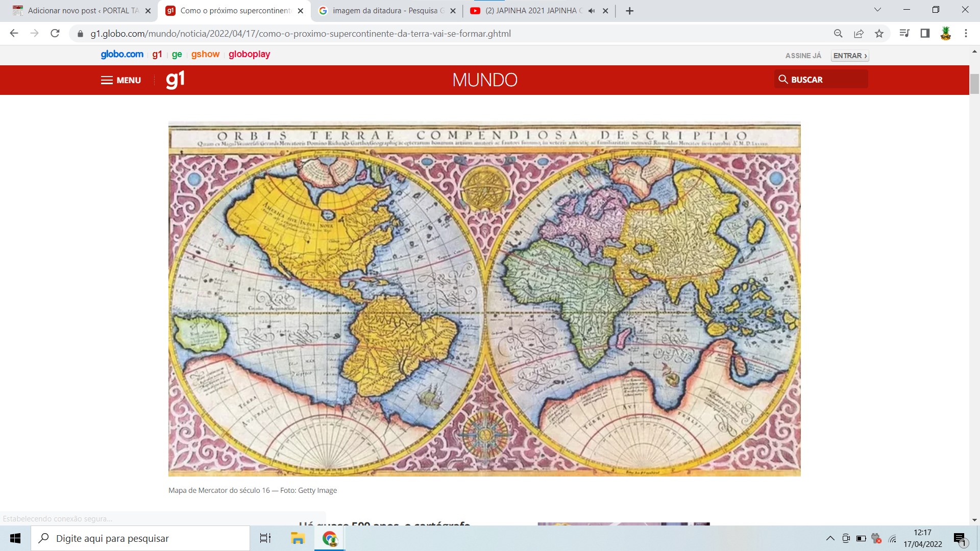Viewport: 980px width, 551px height.
Task: Open the zoom magnifier in address bar
Action: pyautogui.click(x=838, y=34)
